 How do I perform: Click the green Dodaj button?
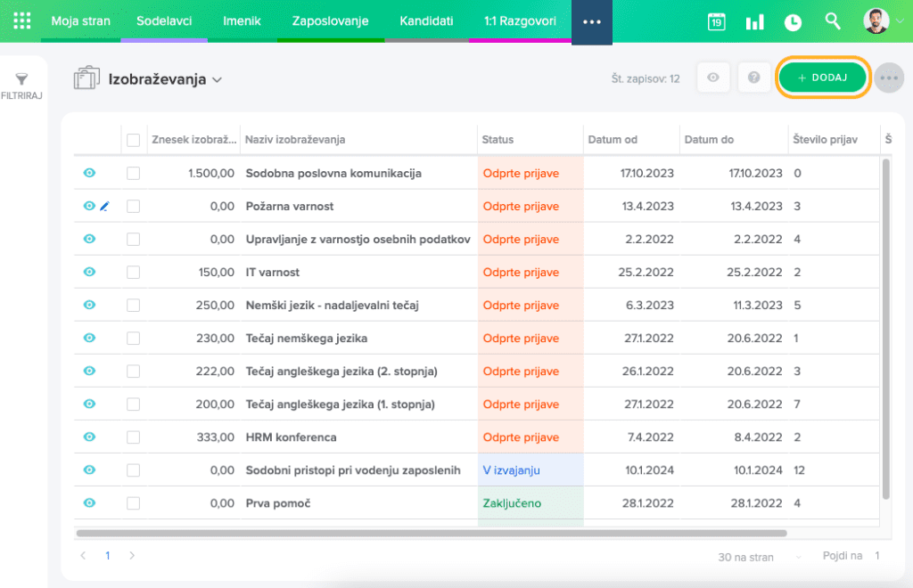coord(823,78)
